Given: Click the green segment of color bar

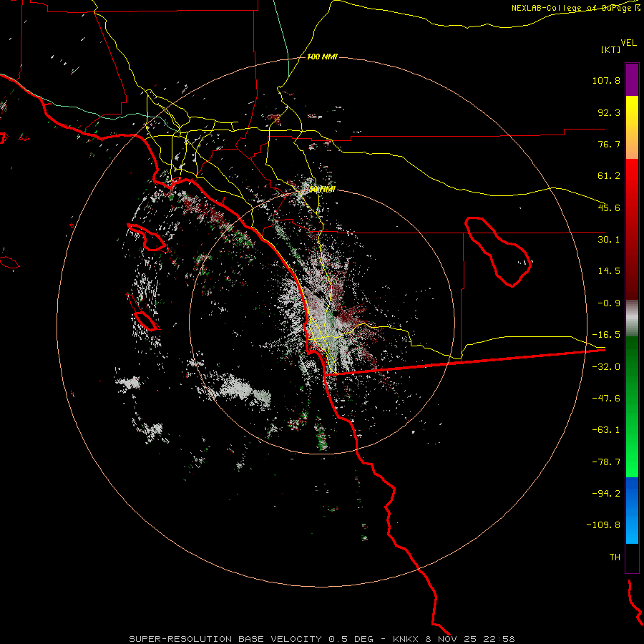Looking at the screenshot, I should click(632, 406).
